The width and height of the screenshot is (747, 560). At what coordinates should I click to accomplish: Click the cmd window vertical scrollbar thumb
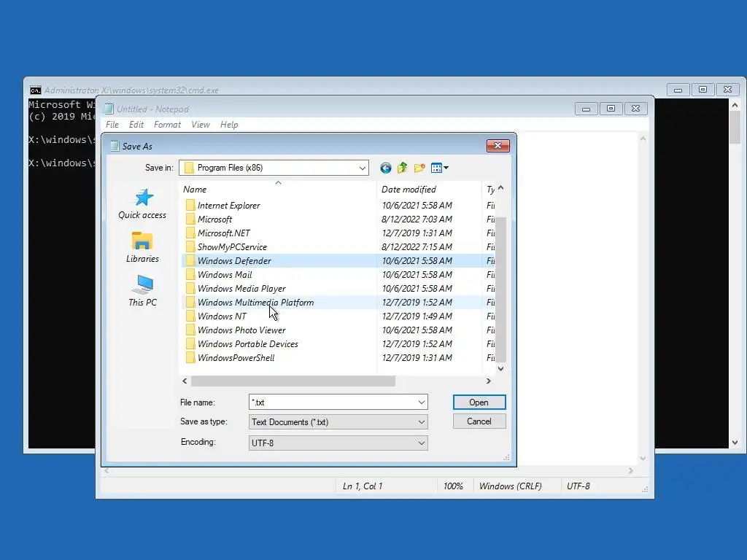735,127
